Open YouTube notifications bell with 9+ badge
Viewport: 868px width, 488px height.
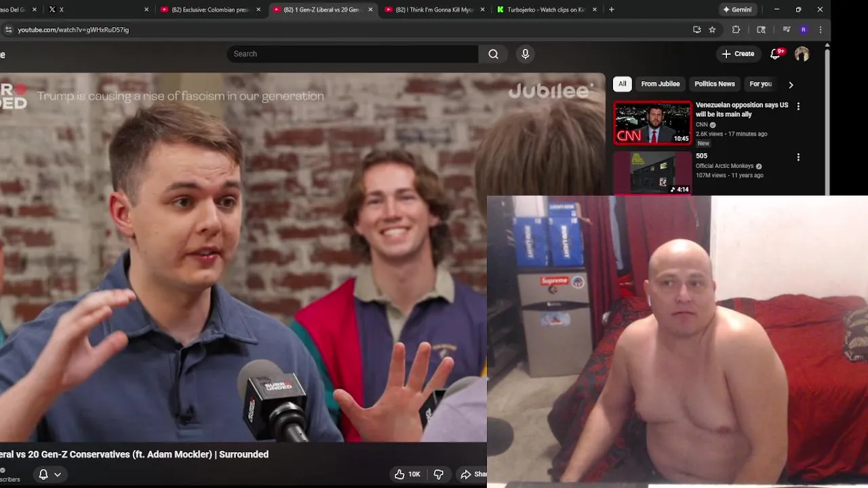pos(775,54)
